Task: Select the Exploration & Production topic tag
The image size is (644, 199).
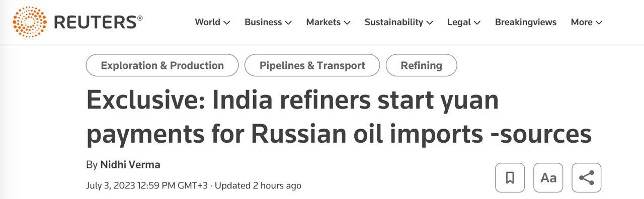Action: [162, 65]
